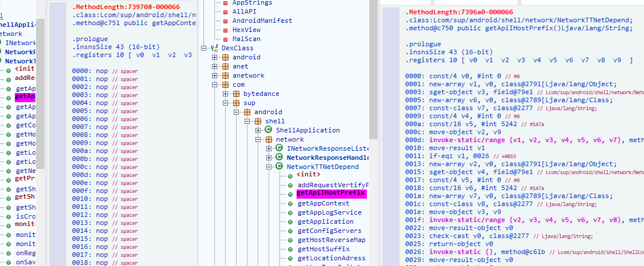
Task: Expand the INetworkResponseListener class node
Action: tap(269, 148)
